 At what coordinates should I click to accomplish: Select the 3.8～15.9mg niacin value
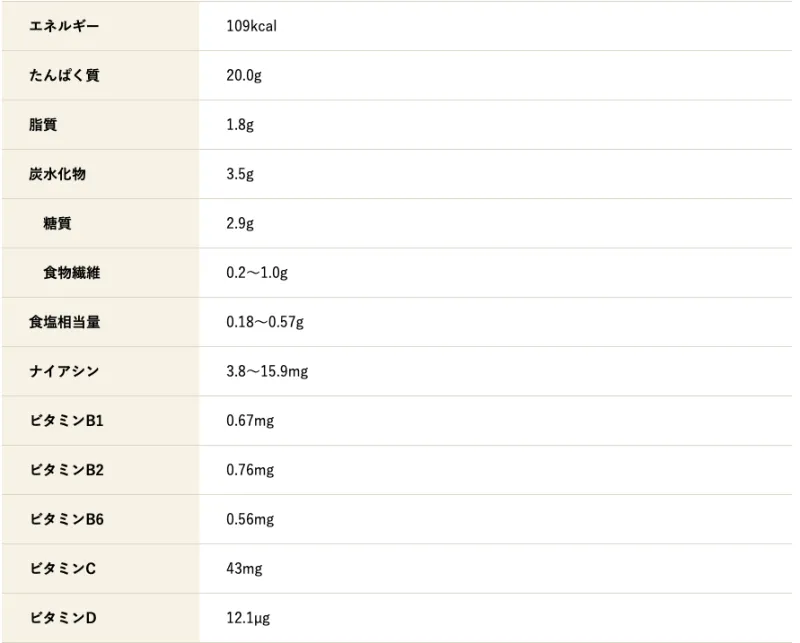tap(267, 371)
